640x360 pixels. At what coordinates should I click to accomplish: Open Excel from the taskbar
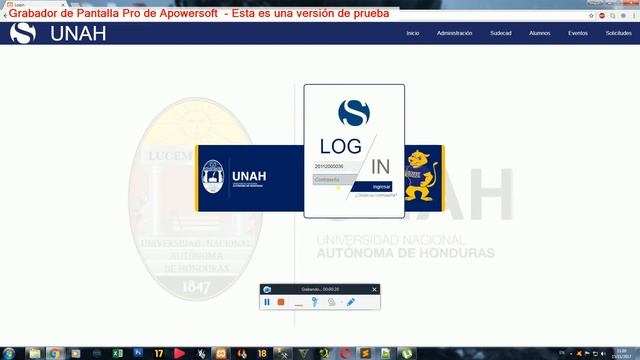coord(118,353)
